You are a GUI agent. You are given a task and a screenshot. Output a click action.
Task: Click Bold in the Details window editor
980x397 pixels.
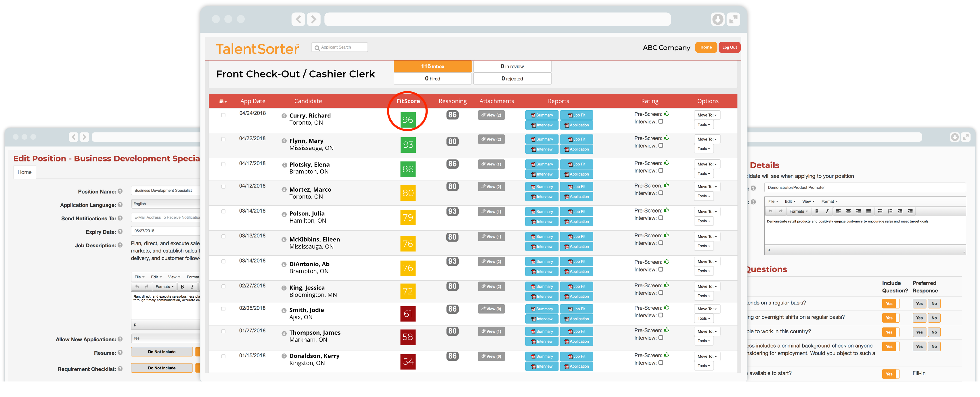pyautogui.click(x=817, y=211)
